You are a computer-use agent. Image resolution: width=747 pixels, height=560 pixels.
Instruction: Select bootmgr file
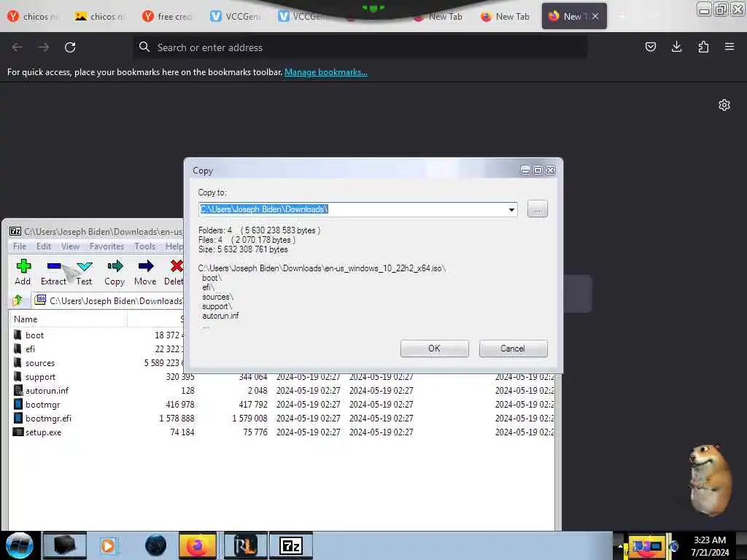coord(42,404)
